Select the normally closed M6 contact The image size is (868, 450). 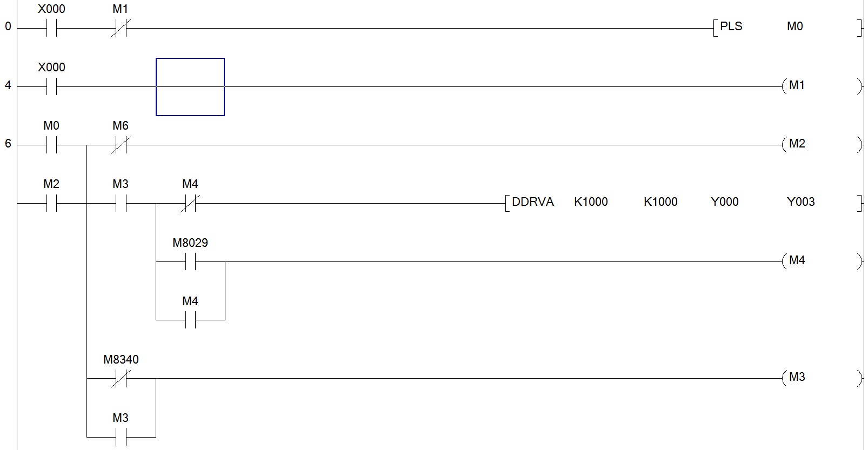120,145
